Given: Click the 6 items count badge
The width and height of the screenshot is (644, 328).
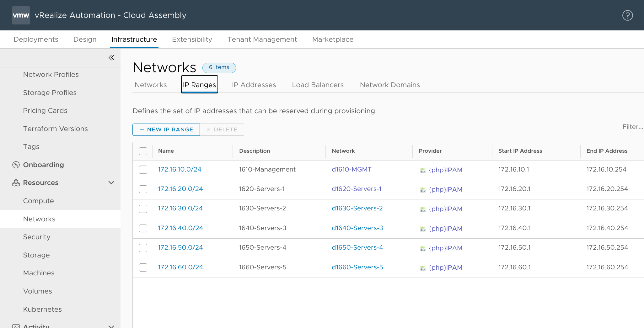Looking at the screenshot, I should pyautogui.click(x=219, y=68).
